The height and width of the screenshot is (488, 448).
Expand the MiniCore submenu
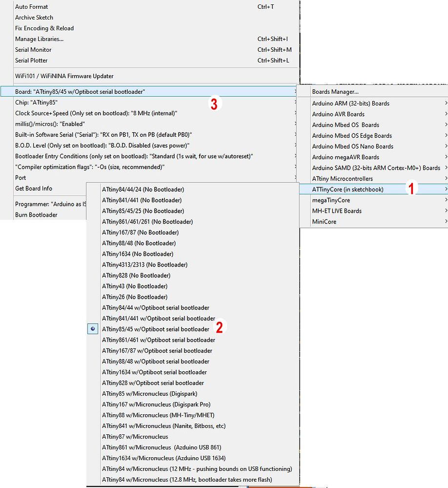click(324, 222)
